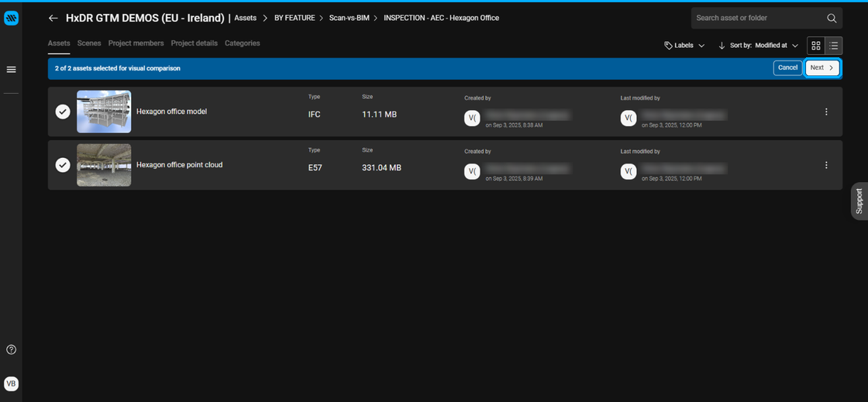Open the HxDR logo home icon
868x402 pixels.
11,19
